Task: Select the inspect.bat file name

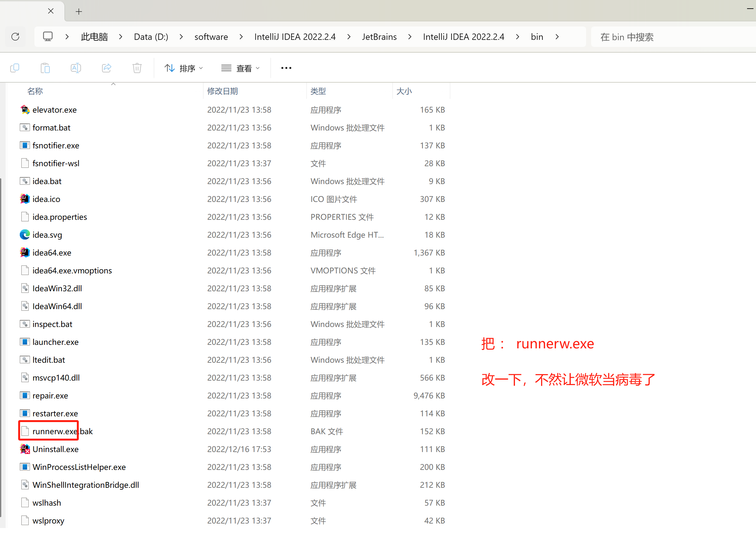Action: pyautogui.click(x=52, y=324)
